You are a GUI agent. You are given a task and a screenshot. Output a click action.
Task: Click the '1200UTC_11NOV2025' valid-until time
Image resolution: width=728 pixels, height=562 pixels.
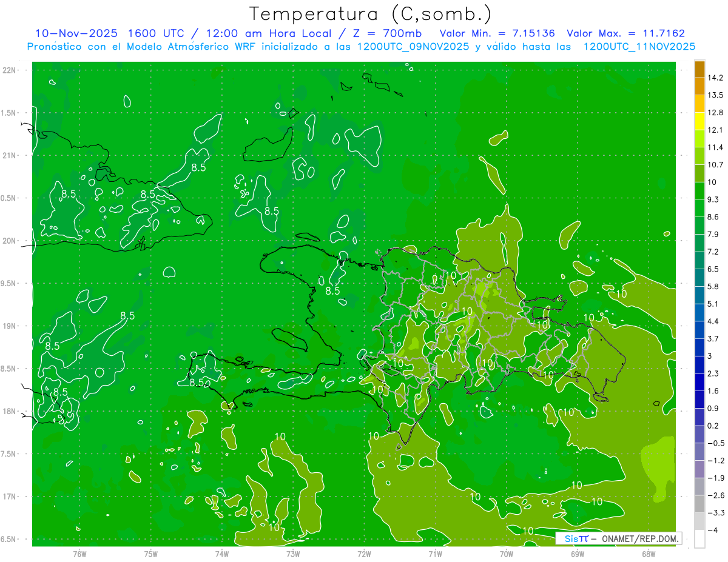point(639,47)
